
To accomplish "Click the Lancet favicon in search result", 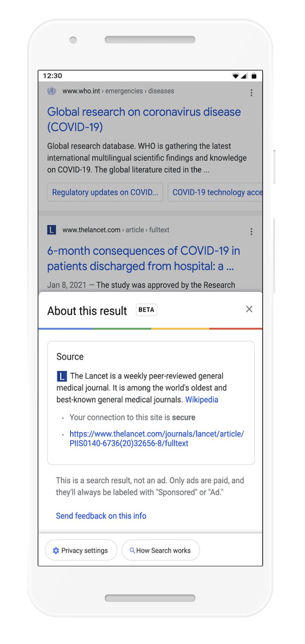I will coord(52,230).
